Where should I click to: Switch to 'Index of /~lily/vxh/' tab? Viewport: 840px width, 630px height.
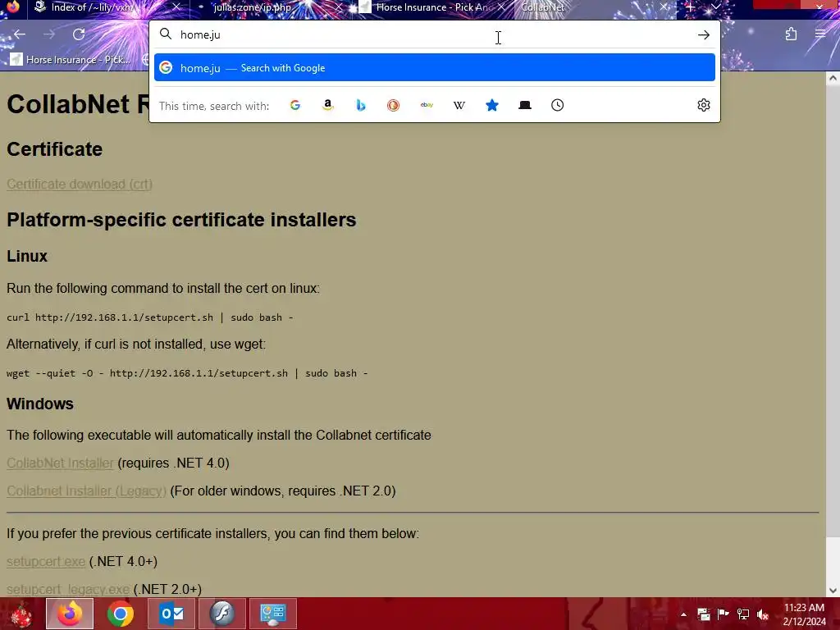[x=92, y=7]
